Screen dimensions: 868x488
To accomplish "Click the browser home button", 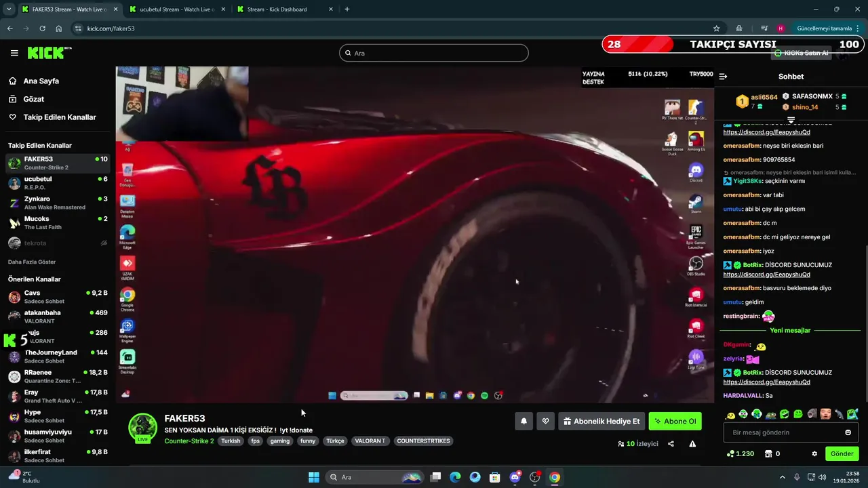I will pyautogui.click(x=59, y=28).
